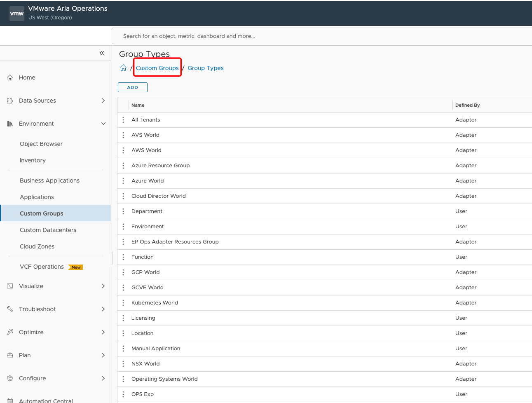The height and width of the screenshot is (403, 532).
Task: Expand the Troubleshoot menu chevron
Action: [x=103, y=309]
